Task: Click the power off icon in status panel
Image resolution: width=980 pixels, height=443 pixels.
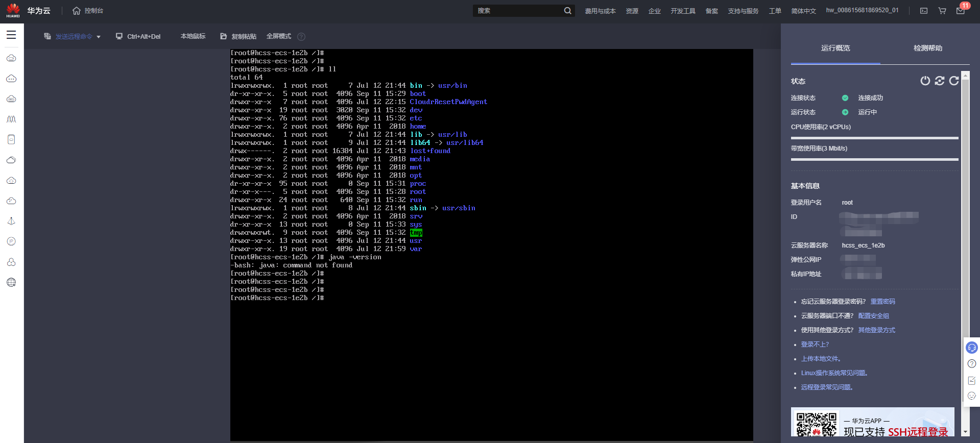Action: (x=925, y=81)
